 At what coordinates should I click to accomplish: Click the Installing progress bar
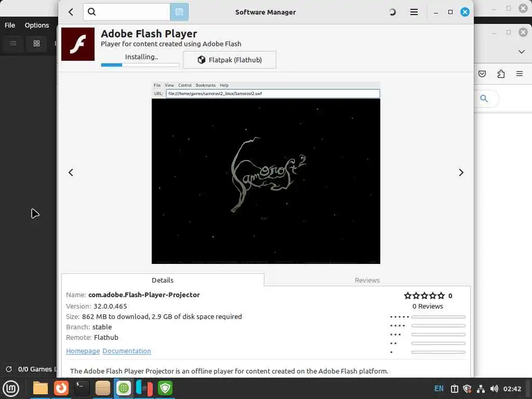pos(140,65)
